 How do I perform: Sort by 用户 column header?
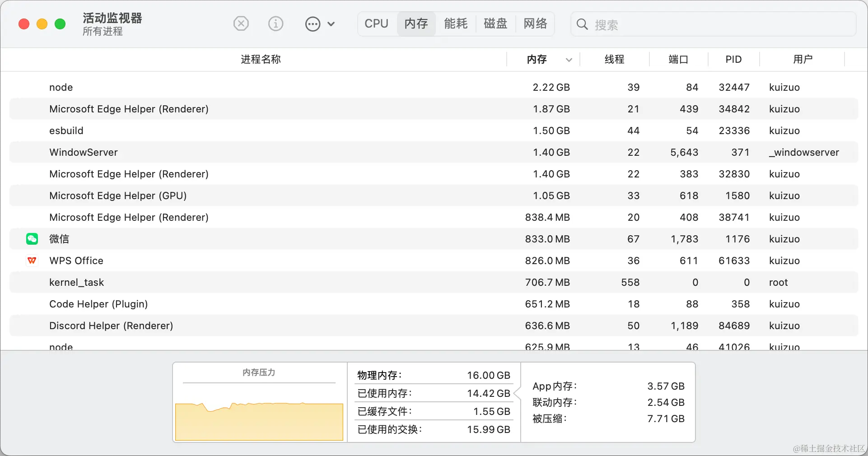(x=803, y=59)
